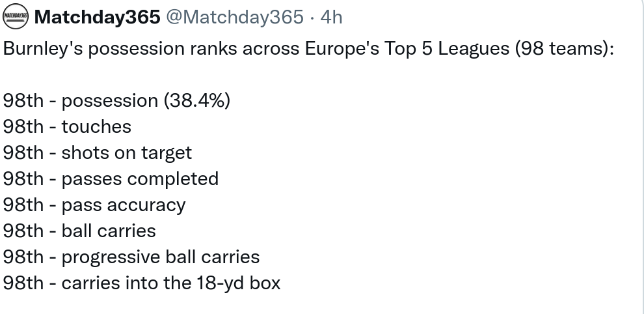
Task: Click the word "progressive" in the tweet
Action: (109, 257)
